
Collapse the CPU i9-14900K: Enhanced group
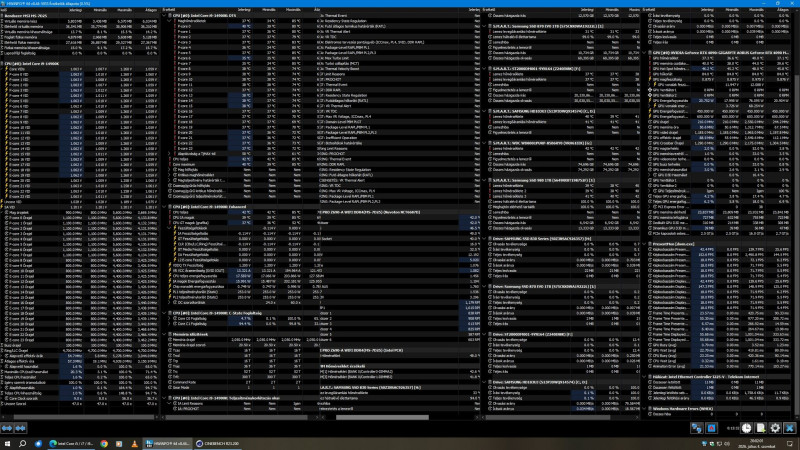pyautogui.click(x=165, y=207)
